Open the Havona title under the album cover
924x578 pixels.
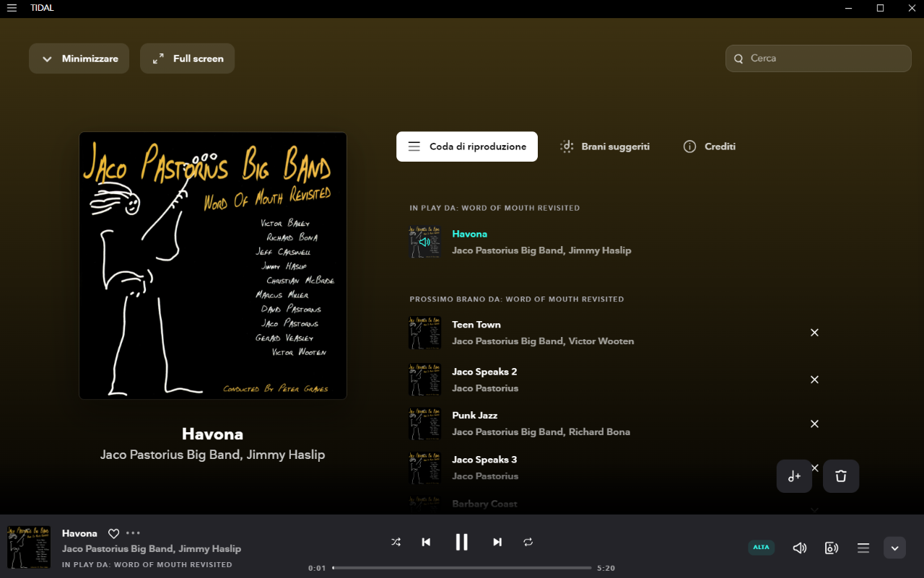click(x=212, y=434)
